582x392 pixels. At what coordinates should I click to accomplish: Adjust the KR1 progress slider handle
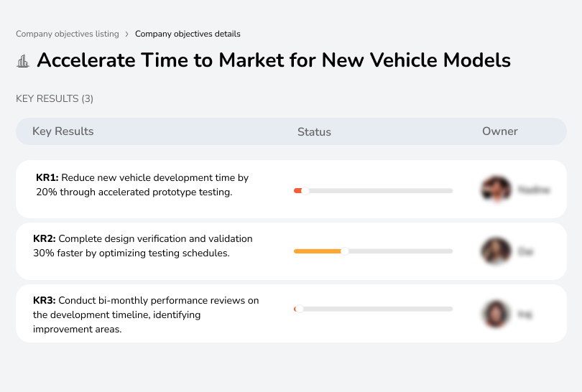point(305,191)
